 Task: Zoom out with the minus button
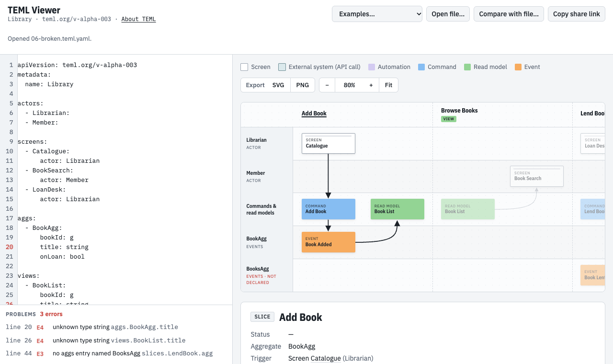[x=327, y=85]
